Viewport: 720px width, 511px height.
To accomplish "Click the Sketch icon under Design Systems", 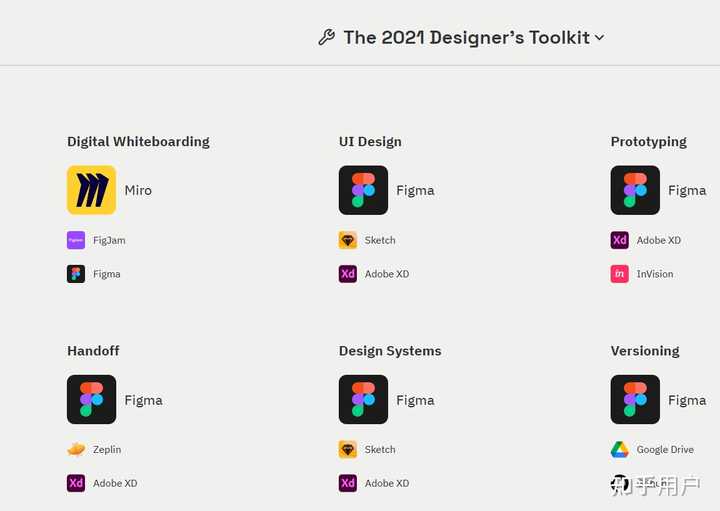I will [348, 450].
